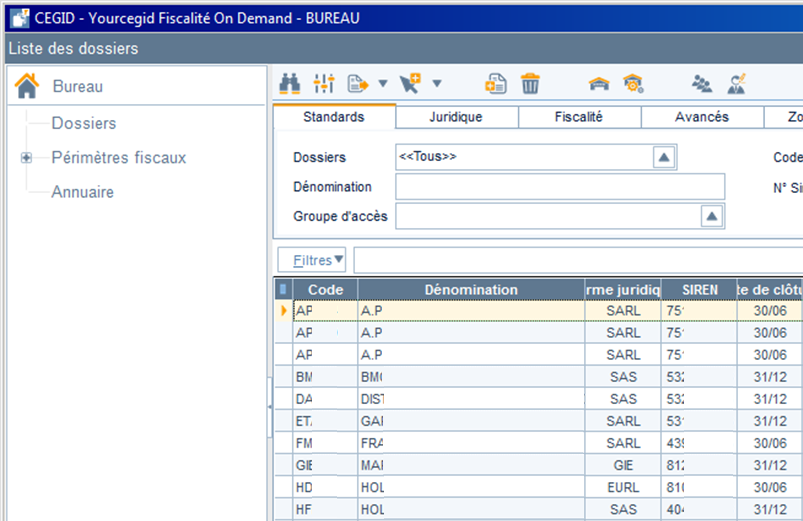Open the Groupe d'accès dropdown arrow
Image resolution: width=803 pixels, height=521 pixels.
click(712, 216)
